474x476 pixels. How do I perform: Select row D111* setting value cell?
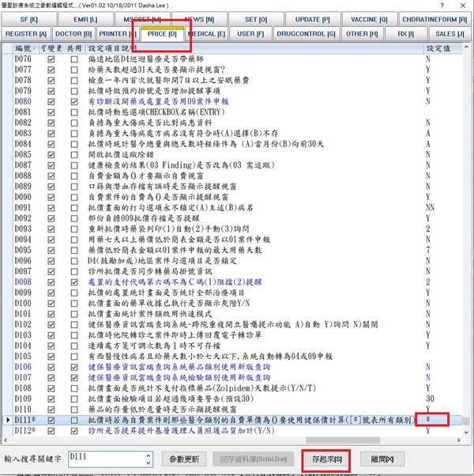[438, 421]
